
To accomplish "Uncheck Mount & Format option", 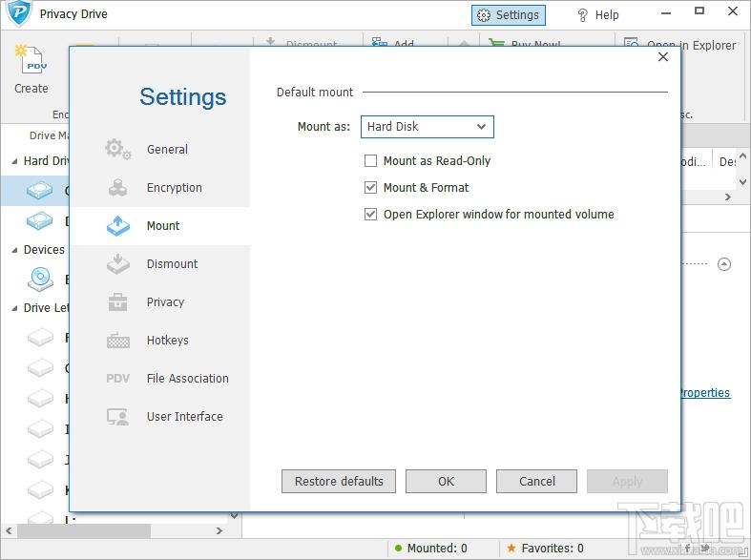I will 370,188.
